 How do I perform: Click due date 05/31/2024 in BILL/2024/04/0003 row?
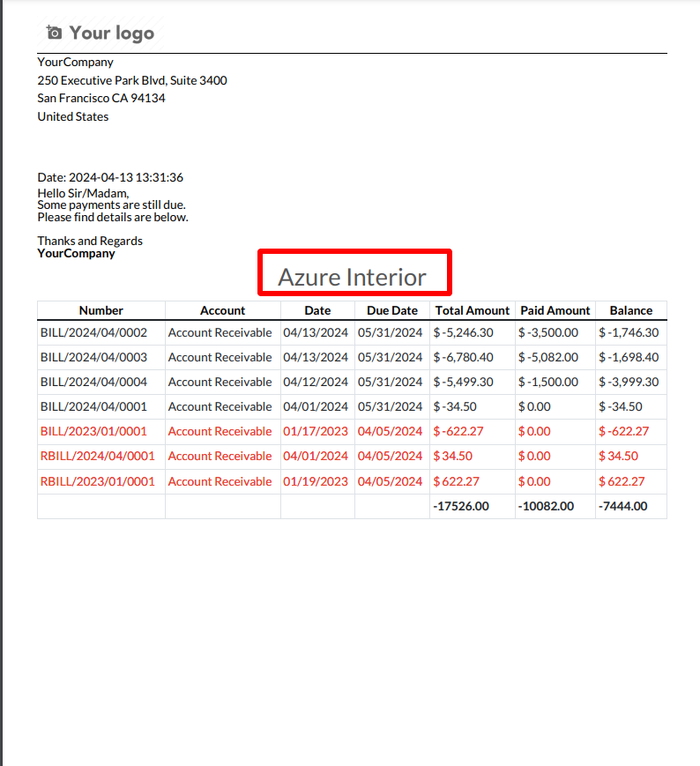point(390,357)
